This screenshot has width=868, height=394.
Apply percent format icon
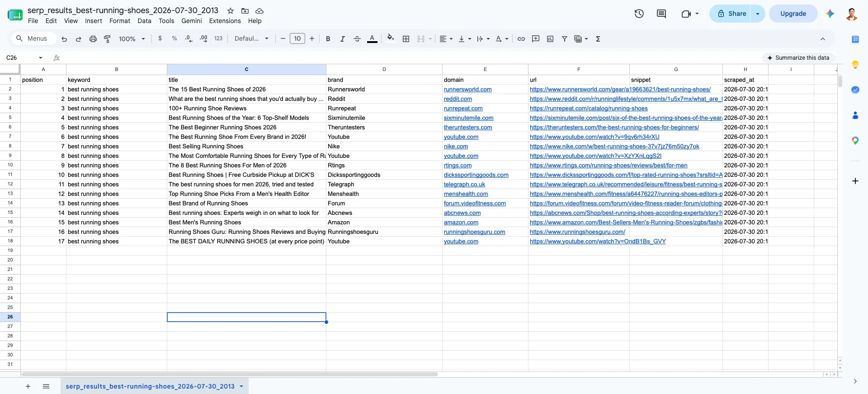pos(175,38)
